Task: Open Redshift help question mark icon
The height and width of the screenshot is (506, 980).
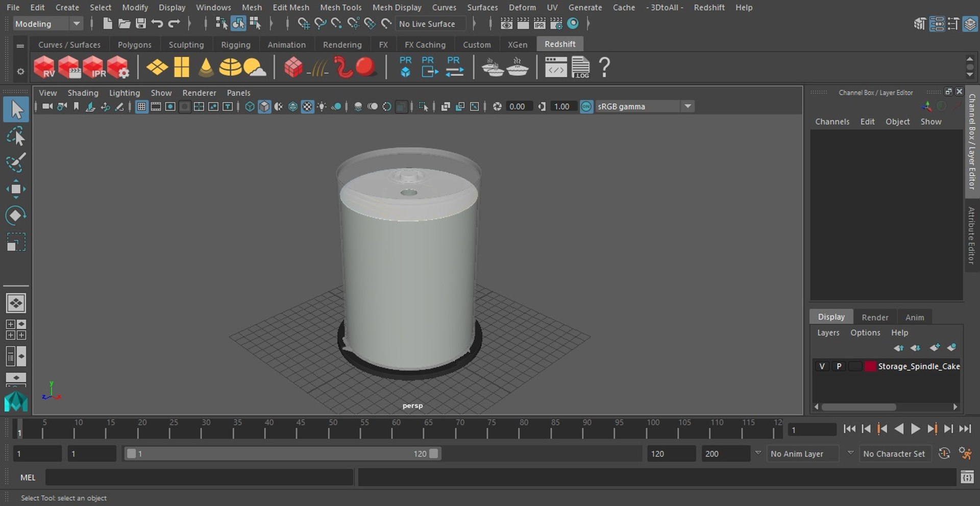Action: (x=604, y=67)
